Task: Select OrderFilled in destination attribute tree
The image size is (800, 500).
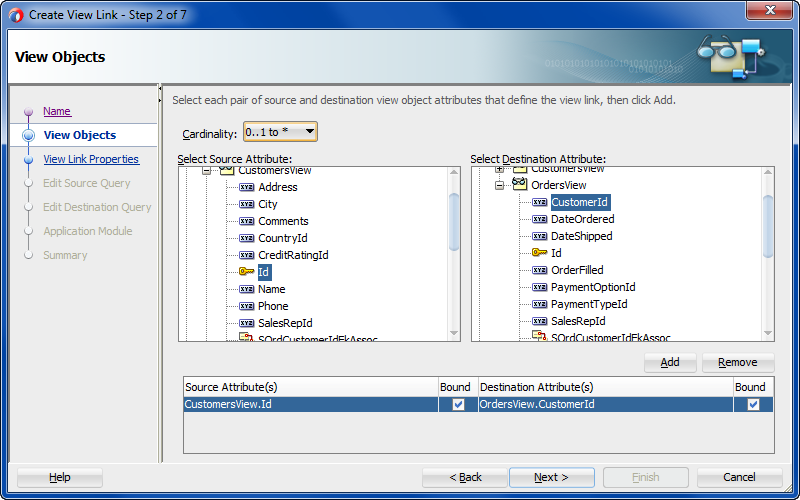Action: [577, 270]
